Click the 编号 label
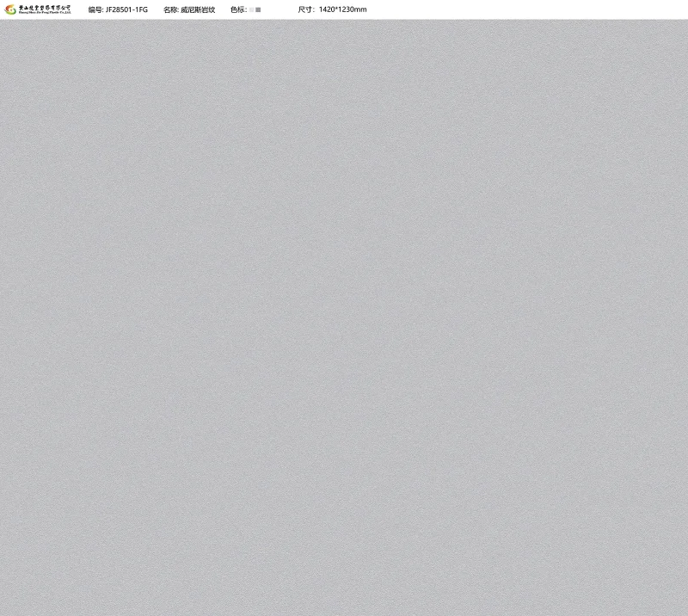Screen dimensions: 688x616 click(95, 9)
